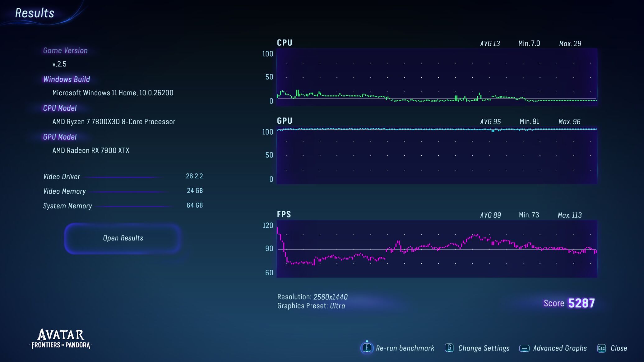
Task: Select the Windows Build heading
Action: (x=67, y=80)
